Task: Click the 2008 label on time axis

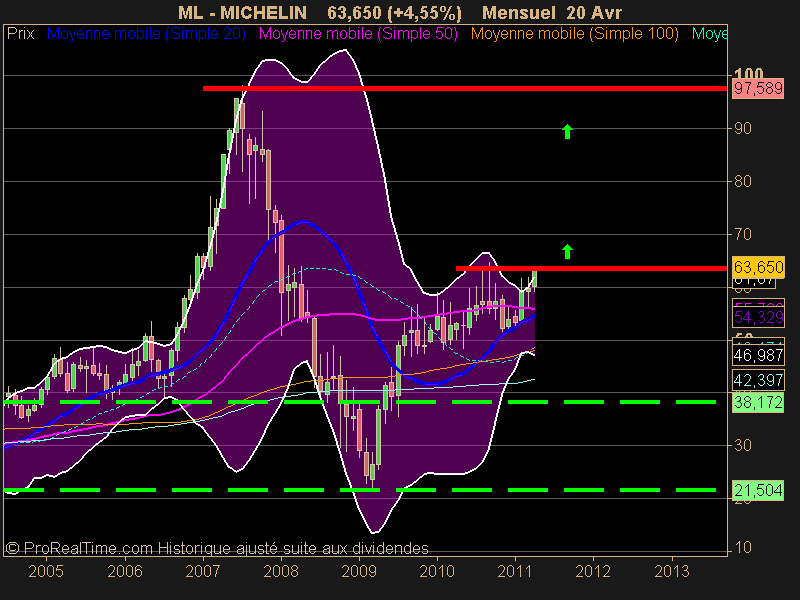Action: [281, 571]
